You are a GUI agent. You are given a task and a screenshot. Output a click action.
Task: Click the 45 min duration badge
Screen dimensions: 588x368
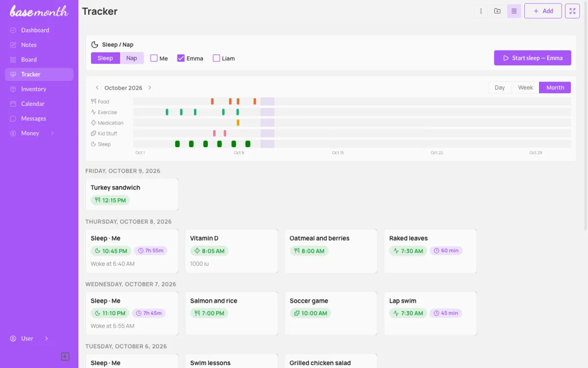point(446,313)
